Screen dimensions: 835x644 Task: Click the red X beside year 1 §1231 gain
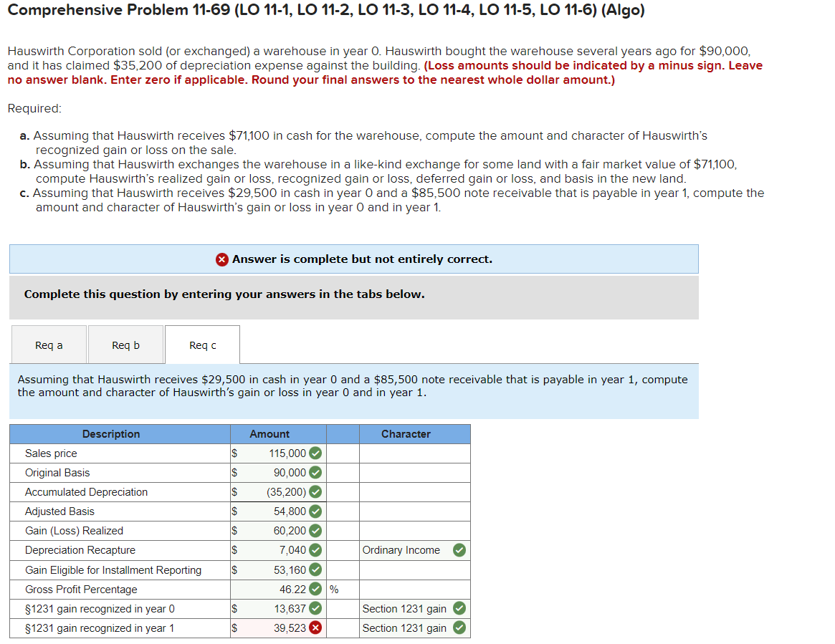[317, 628]
